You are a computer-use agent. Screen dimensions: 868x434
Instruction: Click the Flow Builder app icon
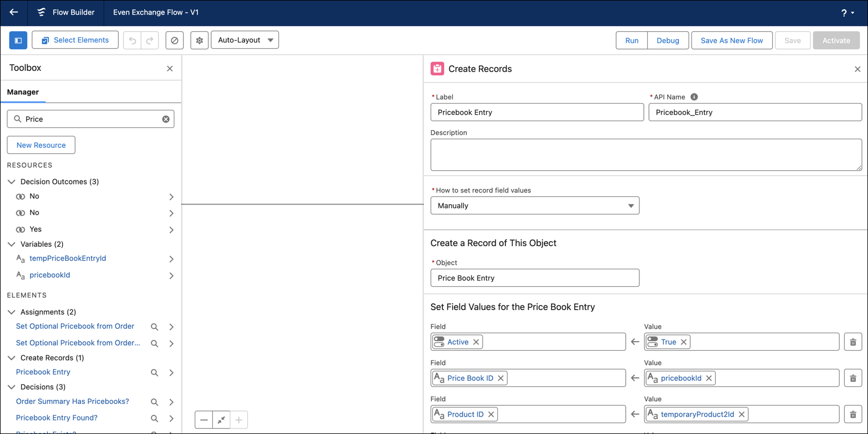pos(41,12)
